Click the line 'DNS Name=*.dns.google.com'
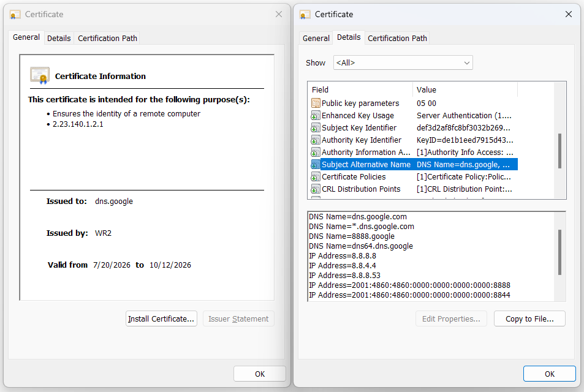This screenshot has height=392, width=584. pyautogui.click(x=362, y=227)
